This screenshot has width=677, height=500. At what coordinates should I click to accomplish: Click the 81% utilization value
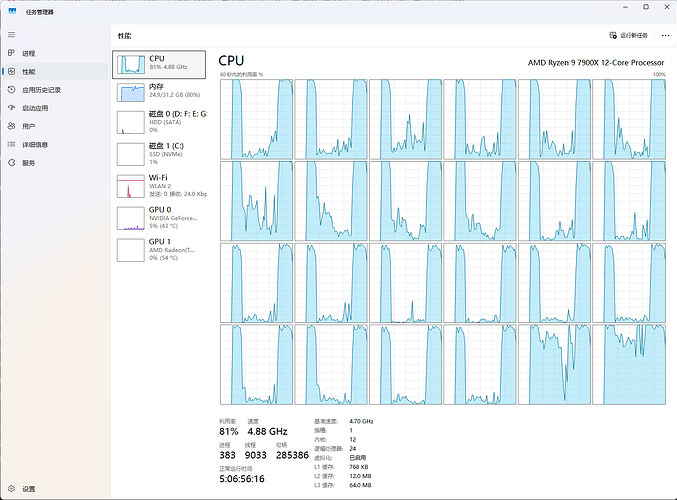(x=228, y=431)
